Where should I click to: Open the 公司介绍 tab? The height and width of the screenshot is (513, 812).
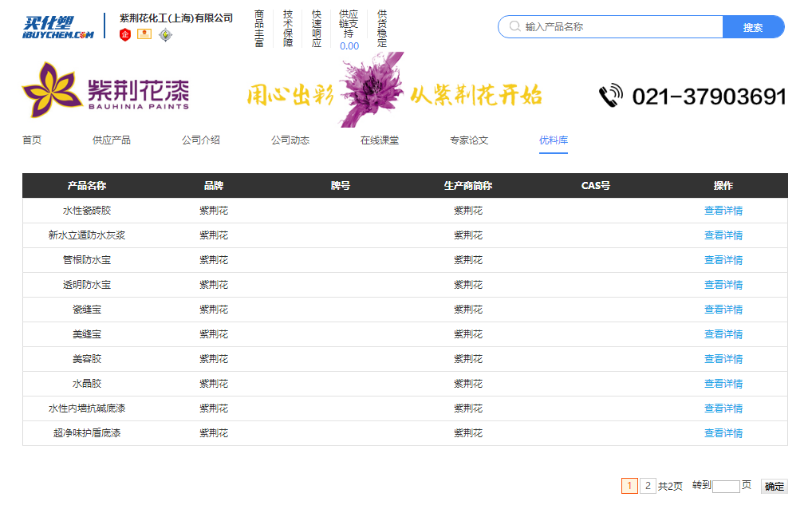tap(201, 140)
